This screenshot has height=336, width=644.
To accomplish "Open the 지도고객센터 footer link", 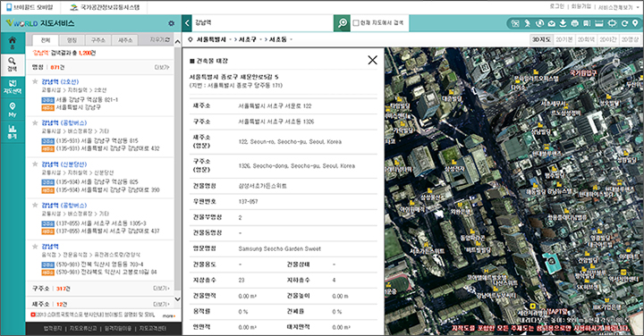I will 153,328.
